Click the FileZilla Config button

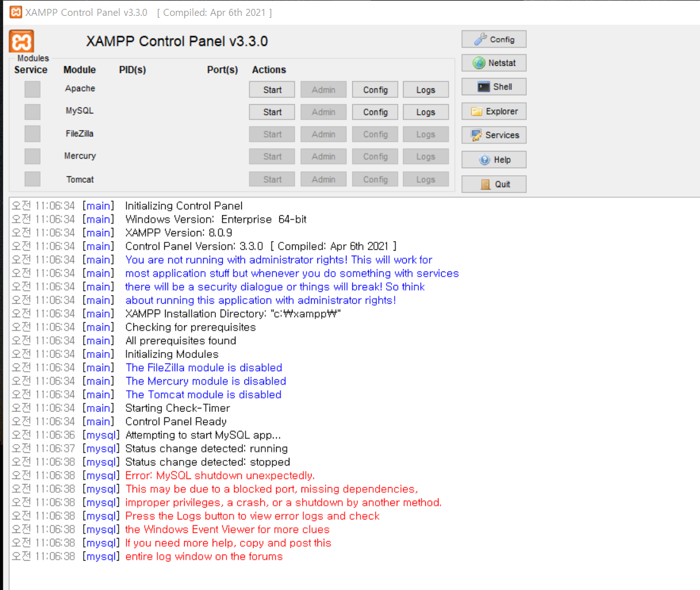[375, 134]
